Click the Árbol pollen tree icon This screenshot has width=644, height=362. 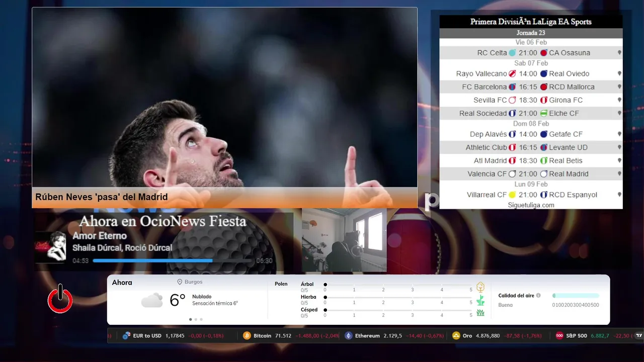point(480,287)
